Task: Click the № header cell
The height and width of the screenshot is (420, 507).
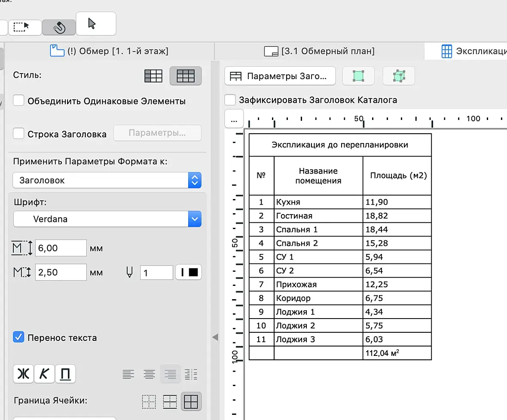Action: click(261, 175)
